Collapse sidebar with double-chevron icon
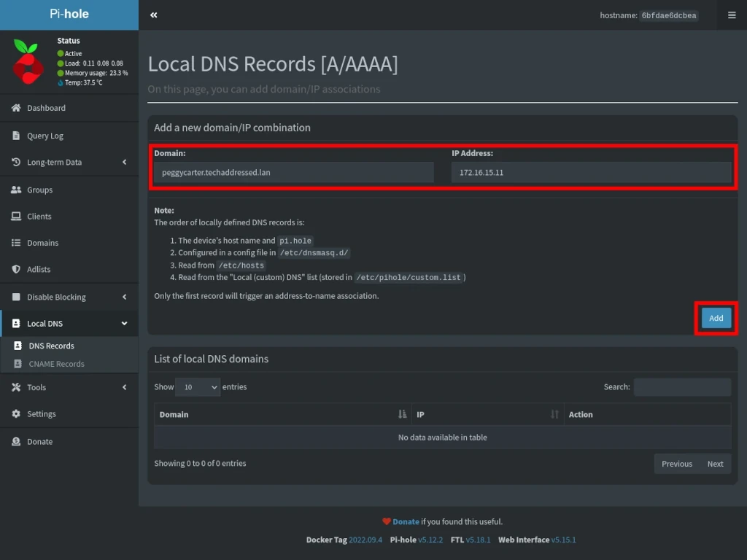This screenshot has height=560, width=747. pos(153,15)
